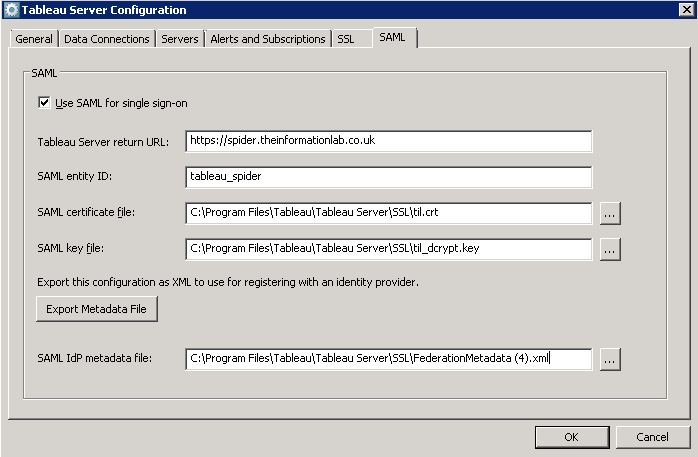Click the SAML IdP metadata file field
698x457 pixels.
(x=388, y=359)
